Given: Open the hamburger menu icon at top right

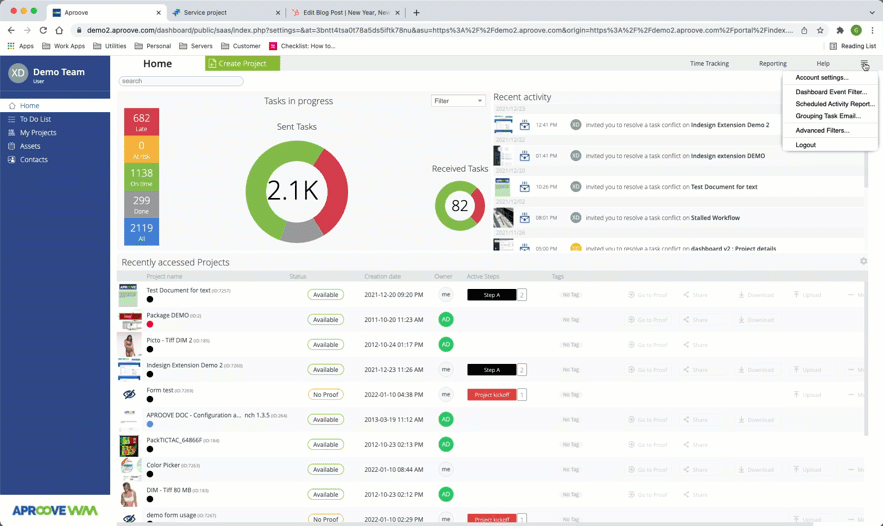Looking at the screenshot, I should tap(864, 64).
